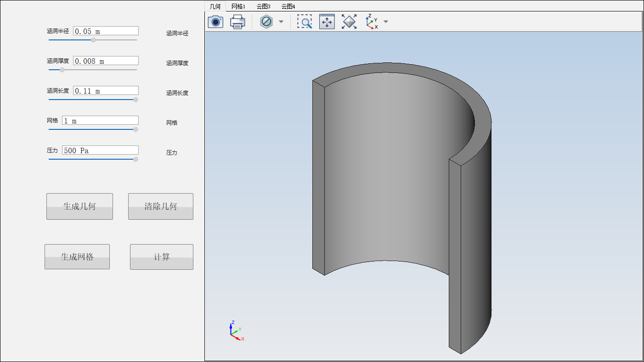Switch to the 网格1 tab
The height and width of the screenshot is (362, 644).
pyautogui.click(x=238, y=6)
